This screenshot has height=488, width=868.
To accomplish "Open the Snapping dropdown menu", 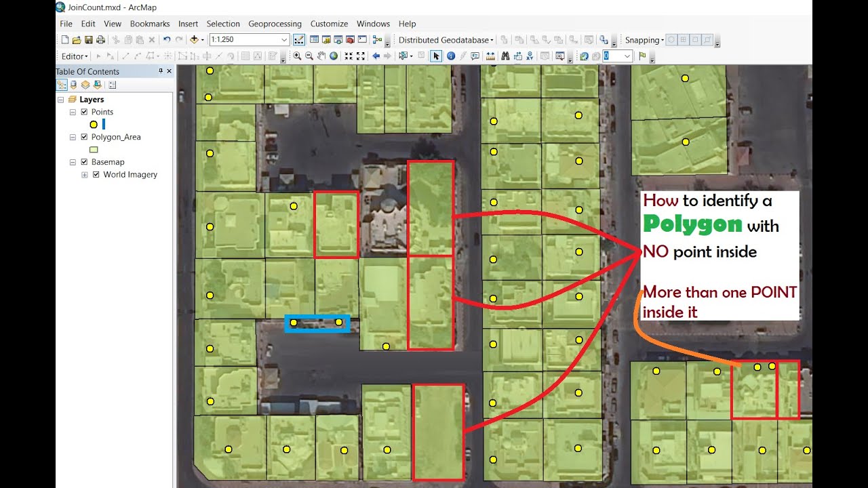I will point(644,40).
